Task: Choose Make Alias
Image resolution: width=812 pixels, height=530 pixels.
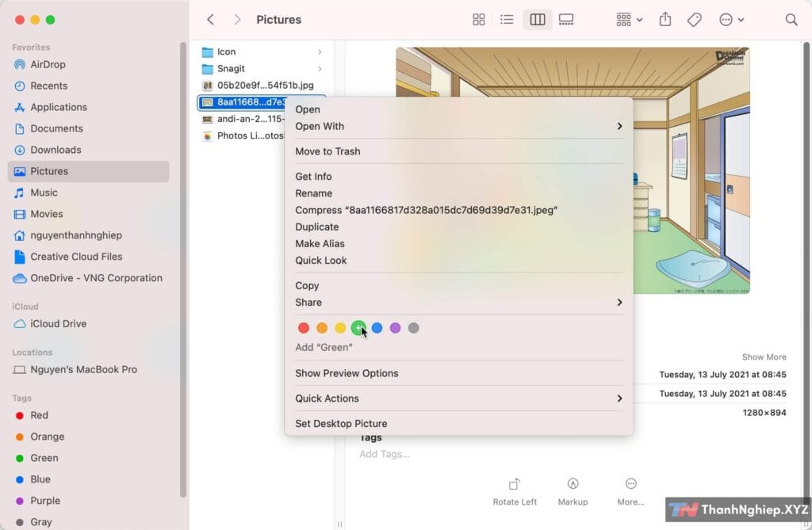Action: pos(459,244)
